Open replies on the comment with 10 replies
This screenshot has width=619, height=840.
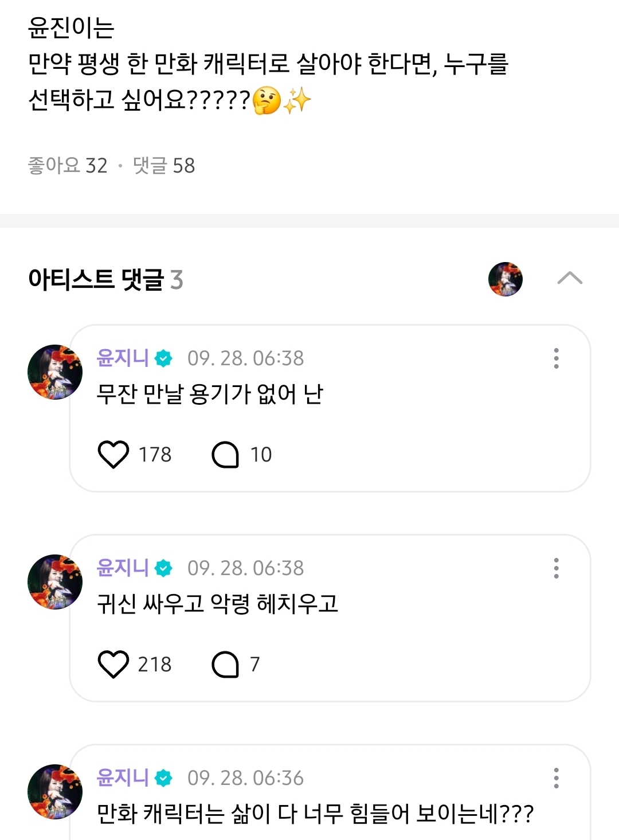click(225, 455)
